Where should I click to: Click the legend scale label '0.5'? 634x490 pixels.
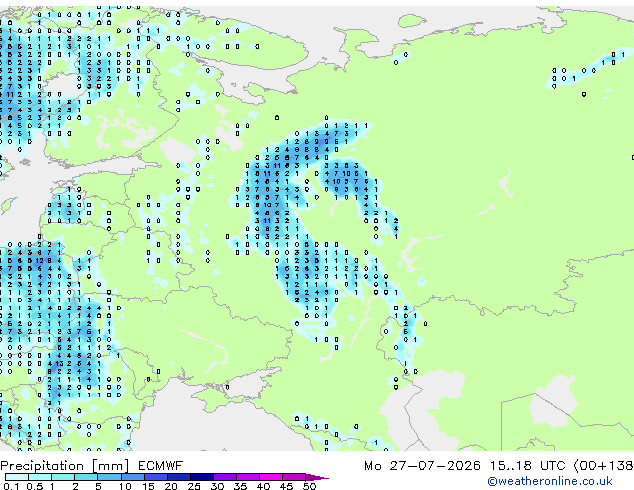coord(35,486)
